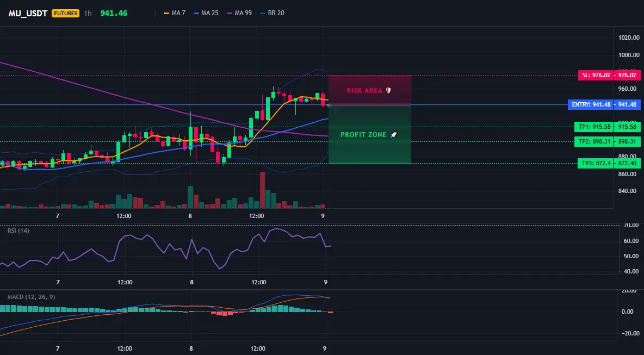644x355 pixels.
Task: Click 70.00 on the RSI axis
Action: (x=631, y=225)
